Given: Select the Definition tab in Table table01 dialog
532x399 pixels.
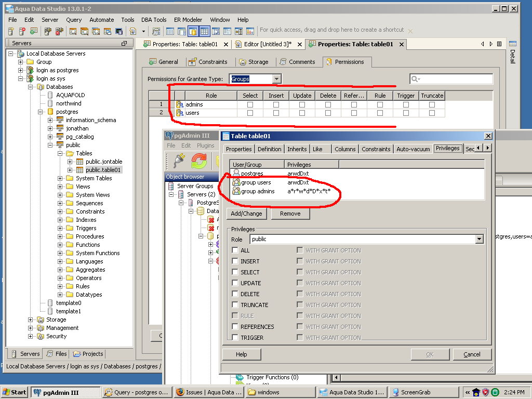Looking at the screenshot, I should [270, 149].
